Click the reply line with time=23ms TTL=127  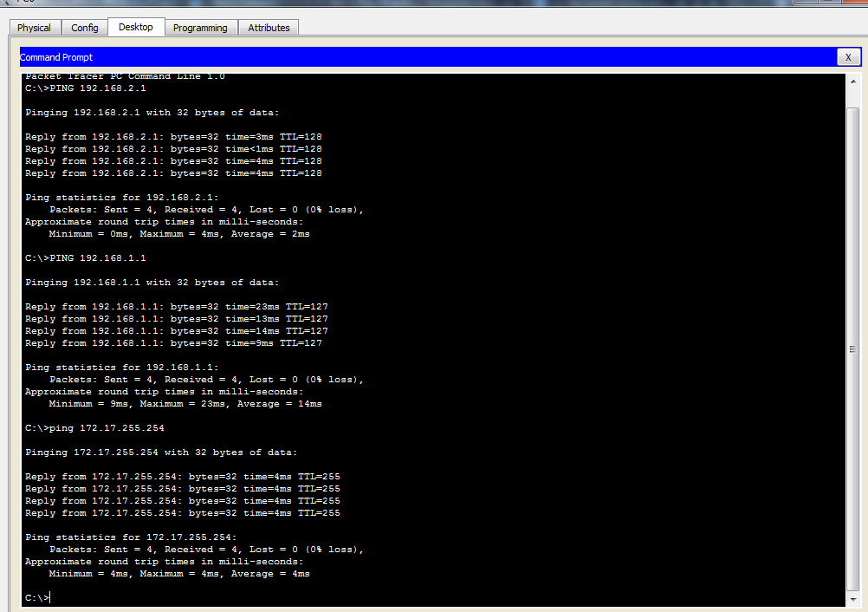coord(177,307)
